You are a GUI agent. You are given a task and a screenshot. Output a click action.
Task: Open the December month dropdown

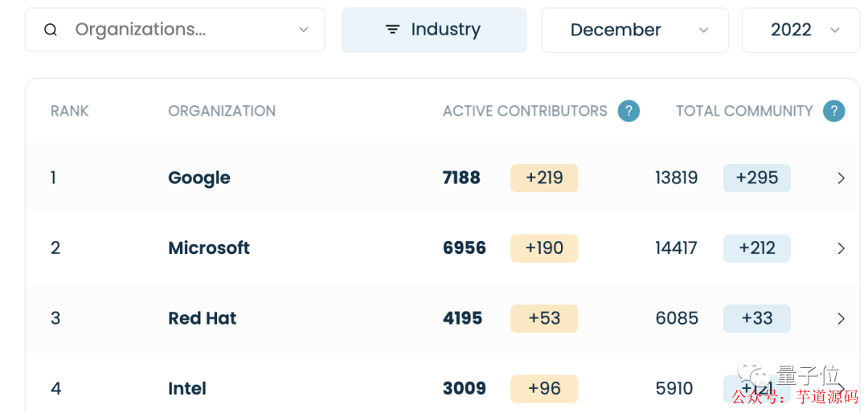(x=635, y=30)
